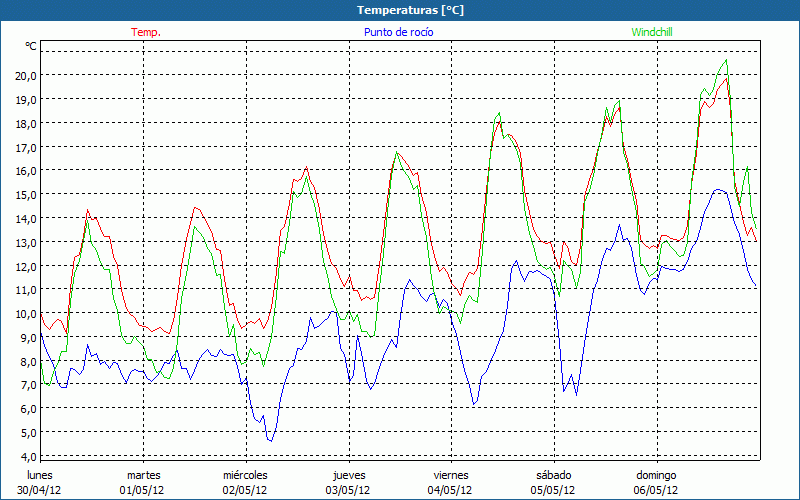
Task: Click the domingo day label
Action: (657, 475)
